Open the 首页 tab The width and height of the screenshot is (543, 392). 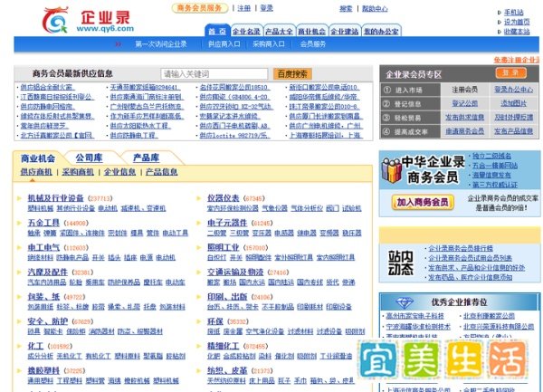(x=217, y=32)
